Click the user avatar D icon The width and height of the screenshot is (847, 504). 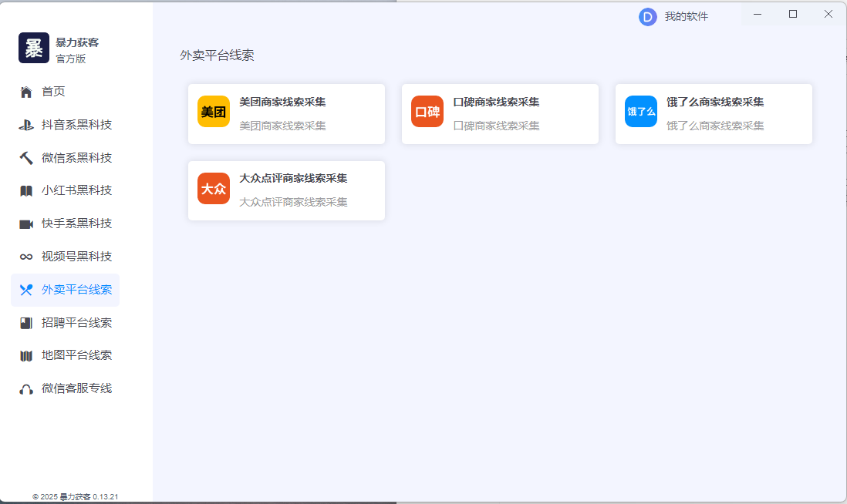coord(647,17)
